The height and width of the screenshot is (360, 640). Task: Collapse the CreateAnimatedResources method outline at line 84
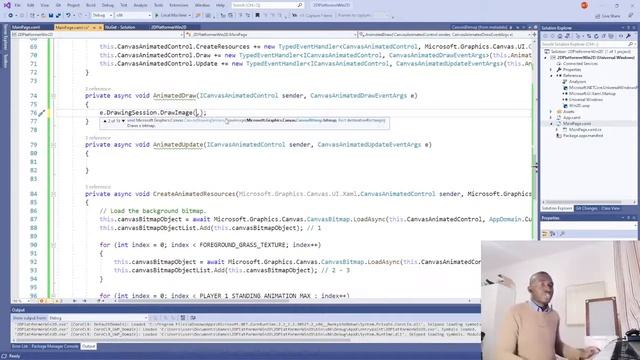(x=53, y=194)
